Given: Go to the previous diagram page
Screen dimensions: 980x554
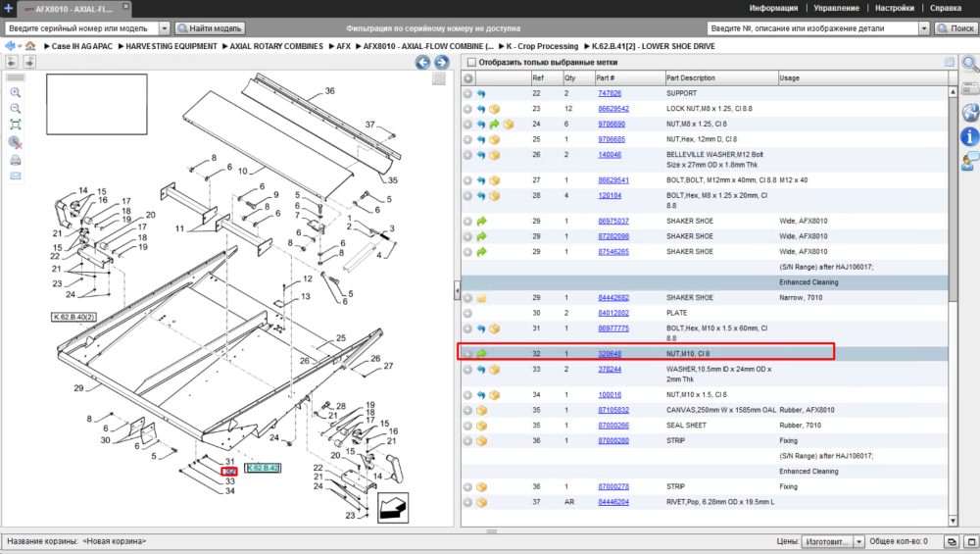Looking at the screenshot, I should [423, 62].
